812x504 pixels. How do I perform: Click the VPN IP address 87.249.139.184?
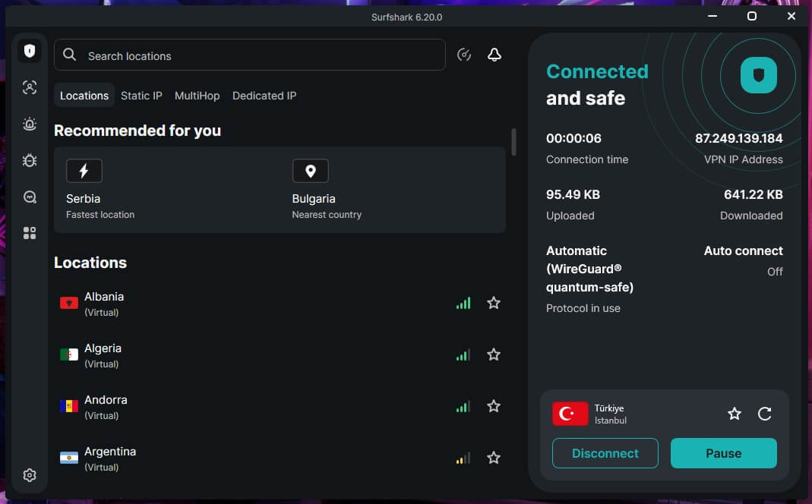pyautogui.click(x=738, y=138)
